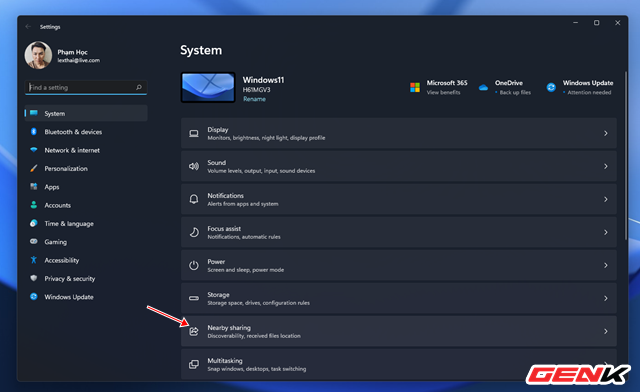Click the back arrow in title bar

coord(28,27)
